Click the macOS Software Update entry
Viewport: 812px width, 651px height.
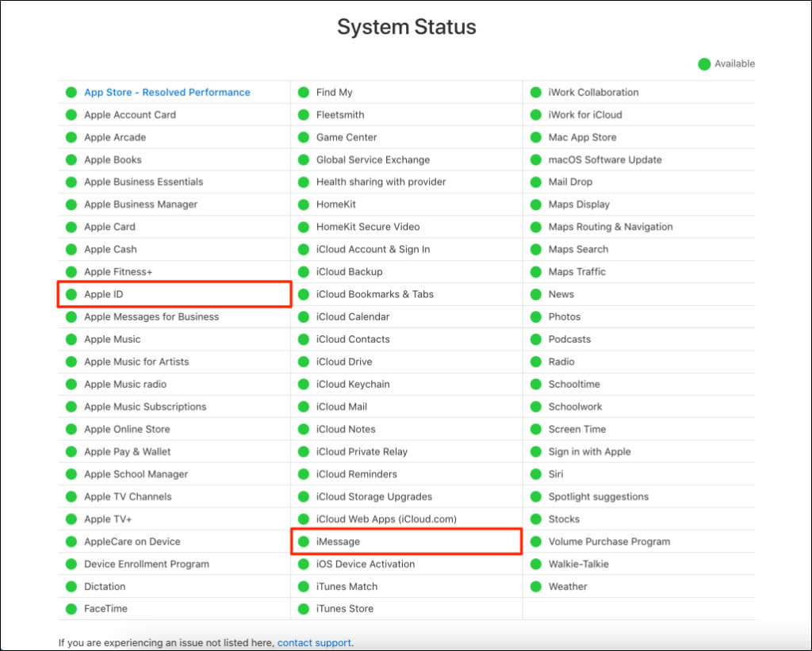[x=605, y=159]
